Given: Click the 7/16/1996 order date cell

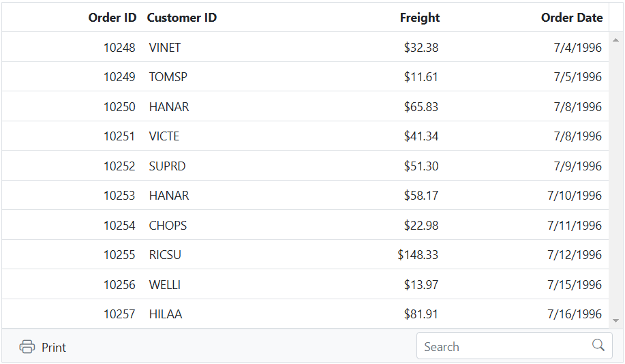Looking at the screenshot, I should click(x=574, y=314).
